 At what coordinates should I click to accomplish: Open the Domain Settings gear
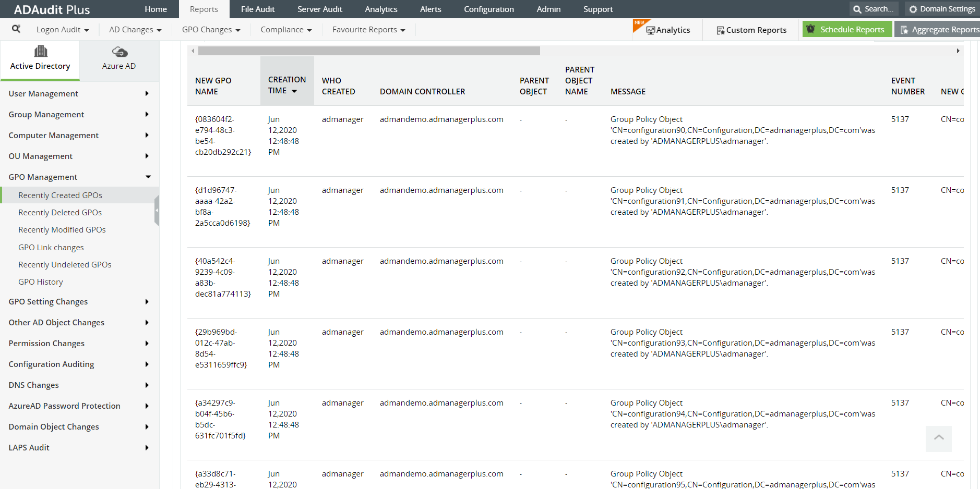point(913,9)
